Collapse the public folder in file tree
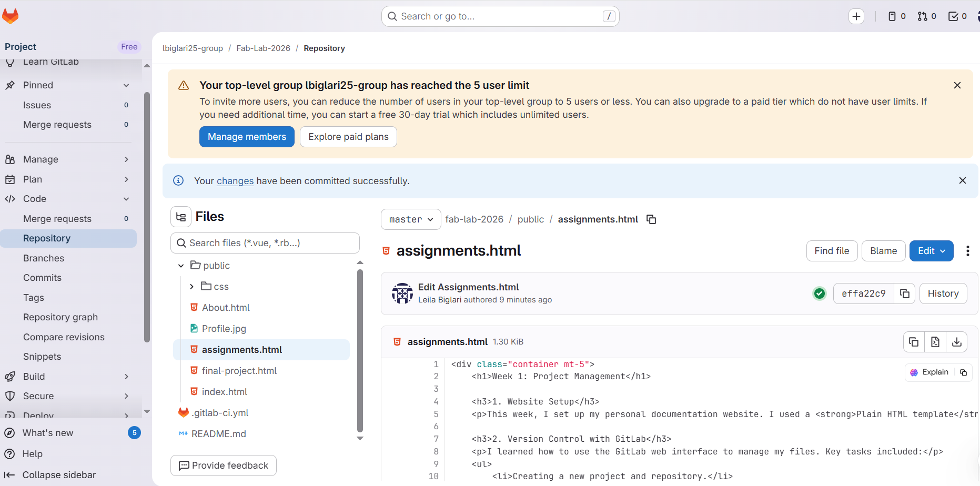The height and width of the screenshot is (486, 980). click(181, 266)
